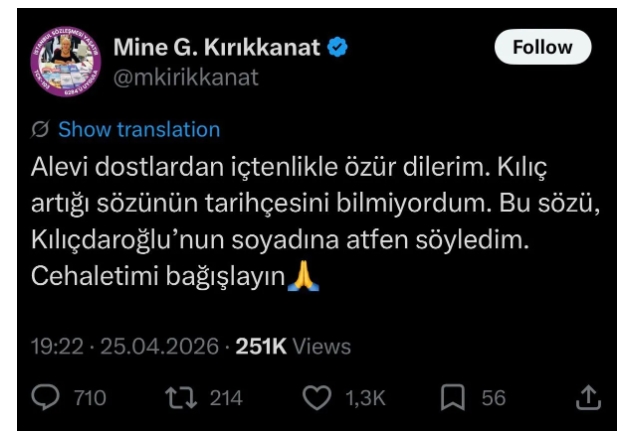
Task: Click the 19:22 timestamp
Action: tap(57, 347)
